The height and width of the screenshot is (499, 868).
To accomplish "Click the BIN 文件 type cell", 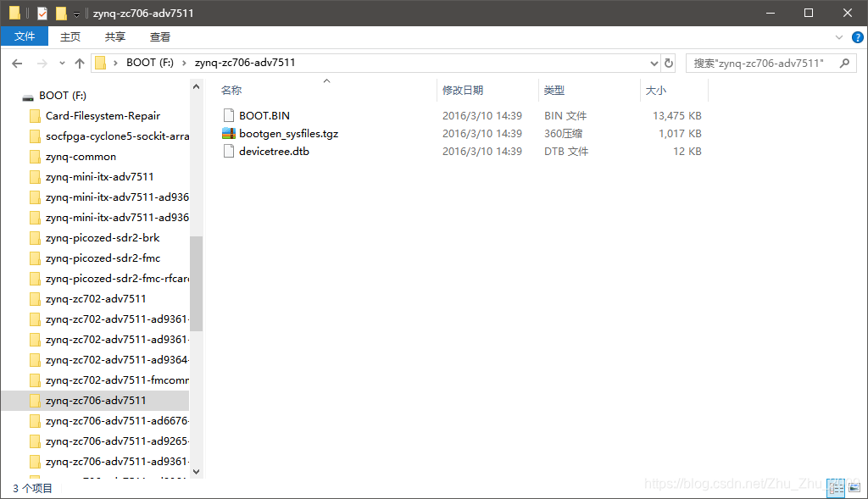I will click(565, 115).
